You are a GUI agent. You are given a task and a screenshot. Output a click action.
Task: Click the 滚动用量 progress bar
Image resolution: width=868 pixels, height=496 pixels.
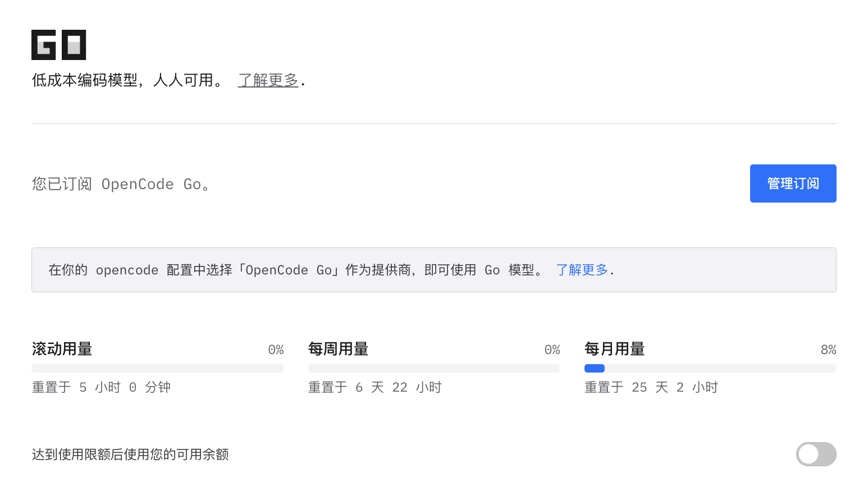157,368
